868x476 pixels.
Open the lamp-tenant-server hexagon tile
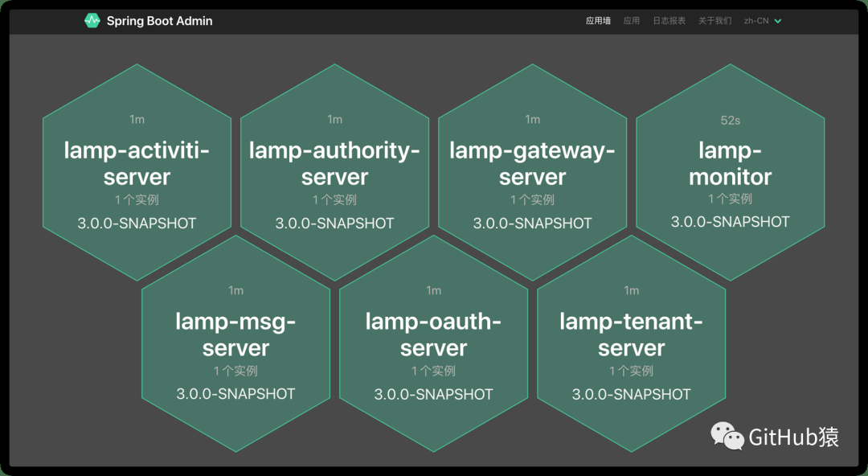(x=631, y=343)
